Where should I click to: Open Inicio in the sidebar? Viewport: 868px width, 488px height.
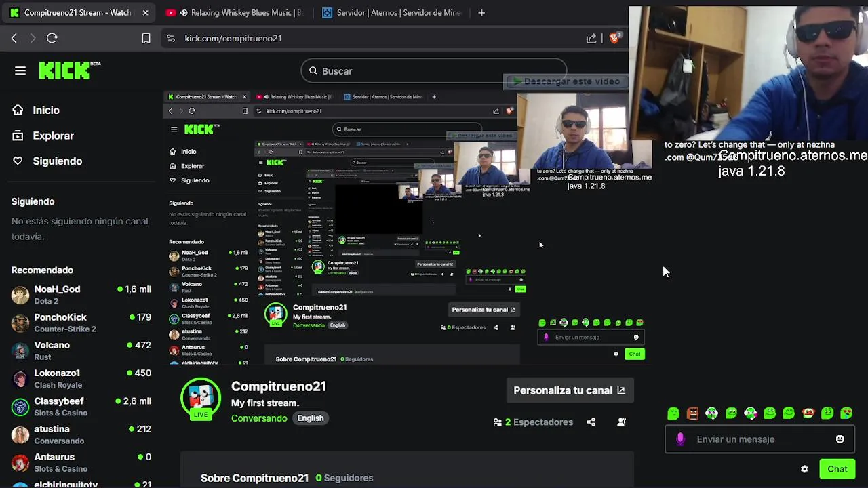click(x=36, y=110)
